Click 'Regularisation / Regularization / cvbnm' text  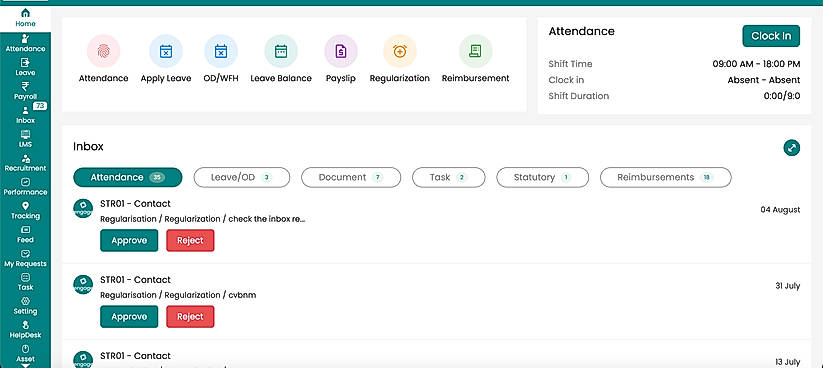coord(178,295)
